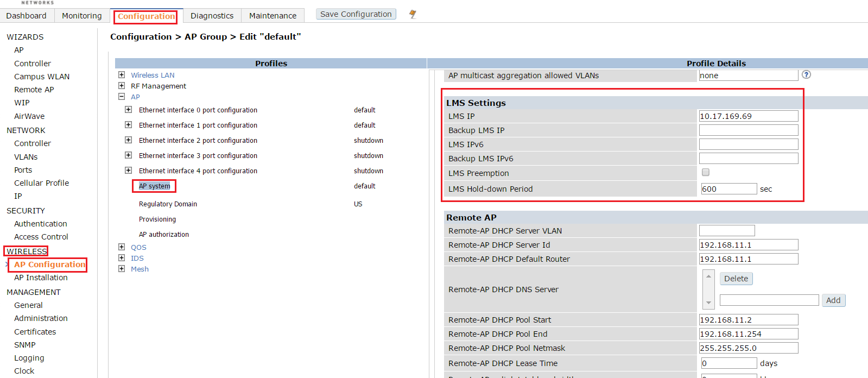Expand the QOS profile node
Screen dimensions: 868x378
pos(122,247)
